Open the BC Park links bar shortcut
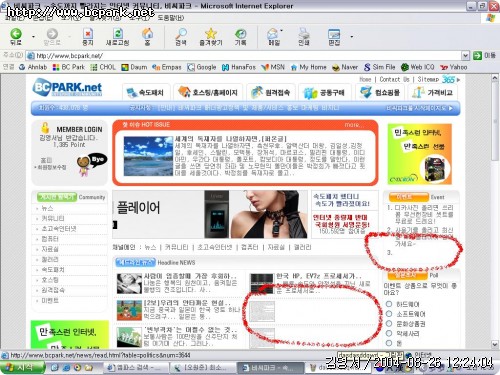500x375 pixels. pyautogui.click(x=69, y=67)
